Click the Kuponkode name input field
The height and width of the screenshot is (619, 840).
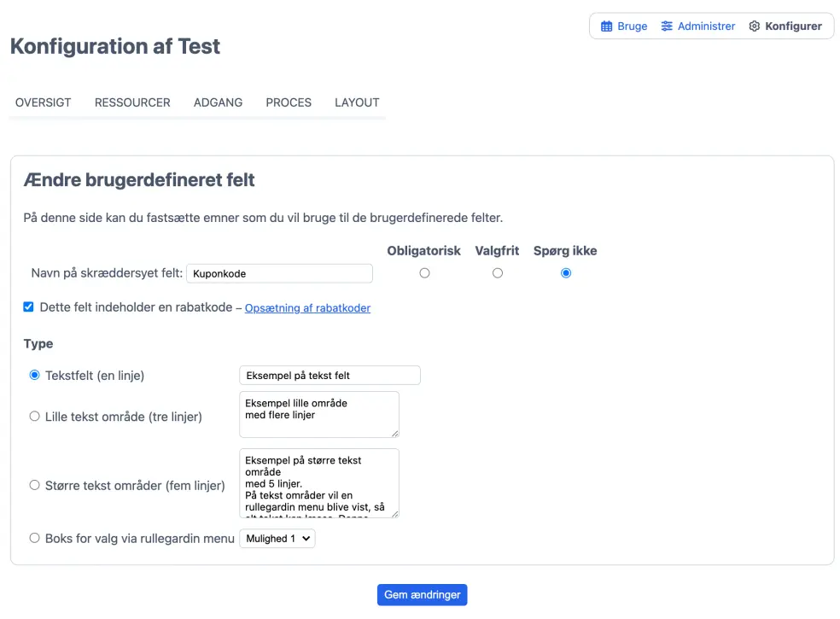pyautogui.click(x=279, y=274)
